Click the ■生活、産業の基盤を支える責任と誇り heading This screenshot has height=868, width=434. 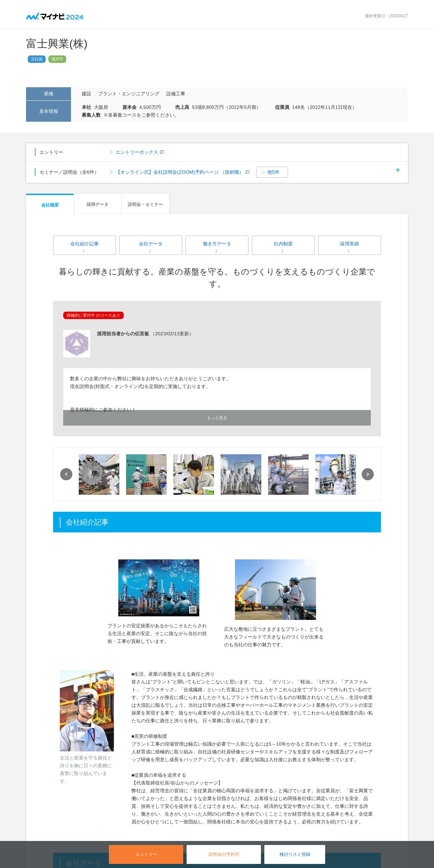[x=173, y=674]
